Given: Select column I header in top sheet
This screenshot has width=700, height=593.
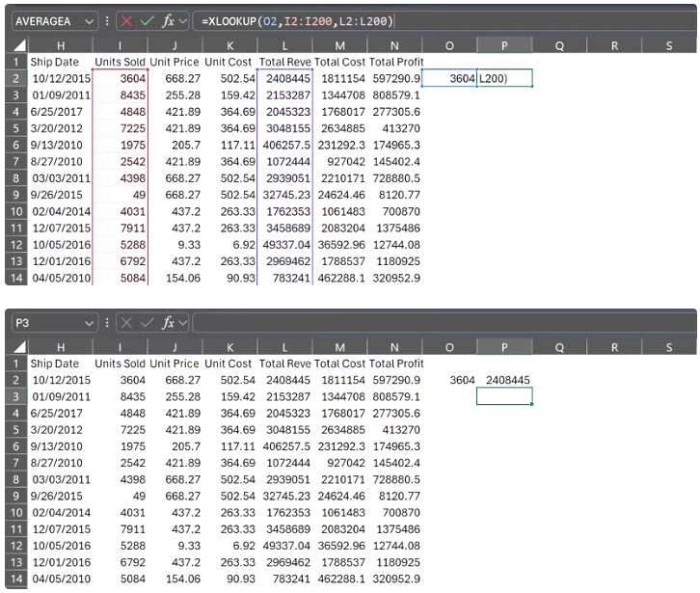Looking at the screenshot, I should (x=120, y=45).
